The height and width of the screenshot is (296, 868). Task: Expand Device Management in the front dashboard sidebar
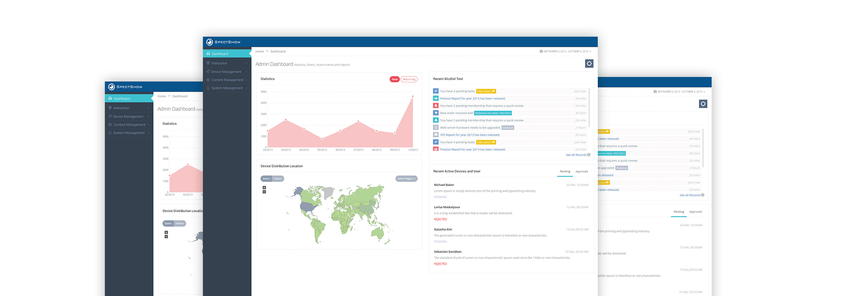(x=226, y=72)
